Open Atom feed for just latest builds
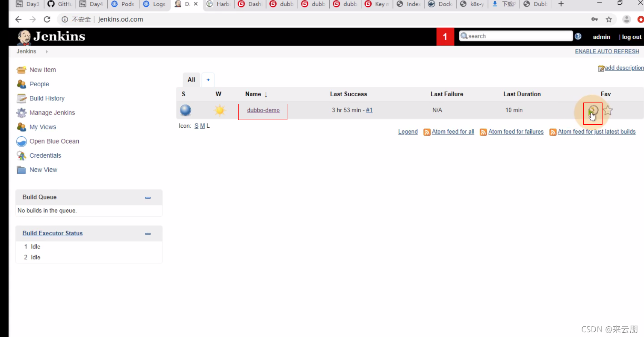This screenshot has width=644, height=337. 597,132
